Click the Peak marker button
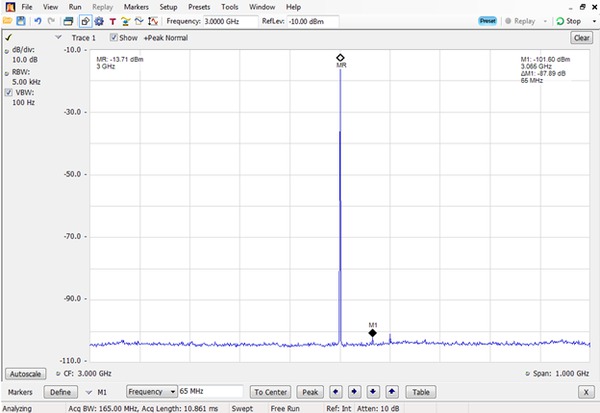This screenshot has height=413, width=600. pos(310,392)
